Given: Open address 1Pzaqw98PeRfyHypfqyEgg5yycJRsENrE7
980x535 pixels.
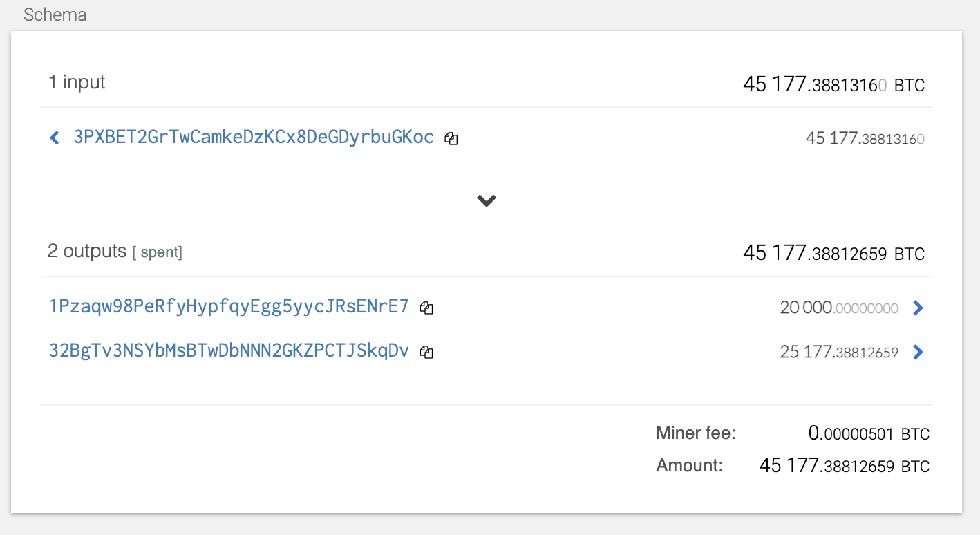Looking at the screenshot, I should point(228,307).
